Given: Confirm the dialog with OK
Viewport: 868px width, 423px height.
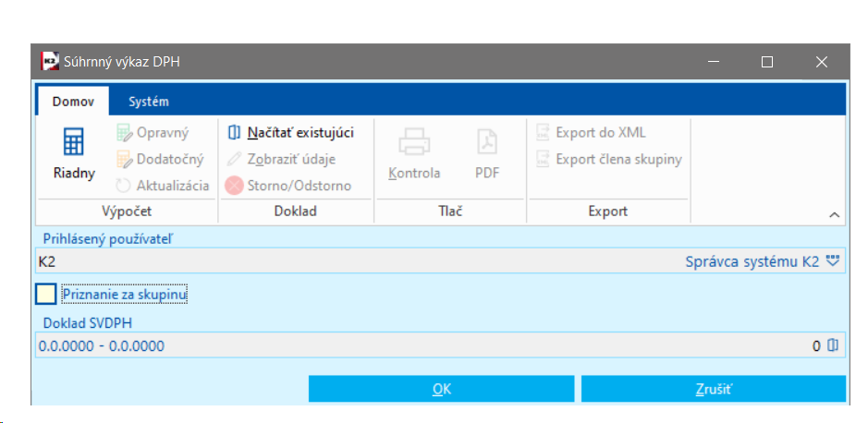Looking at the screenshot, I should pyautogui.click(x=441, y=389).
